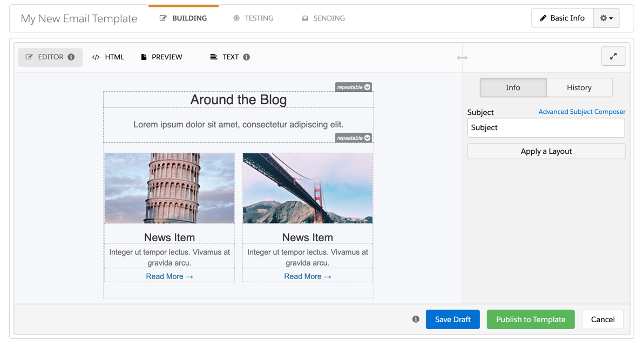Click the expand fullscreen arrows icon

(x=613, y=57)
